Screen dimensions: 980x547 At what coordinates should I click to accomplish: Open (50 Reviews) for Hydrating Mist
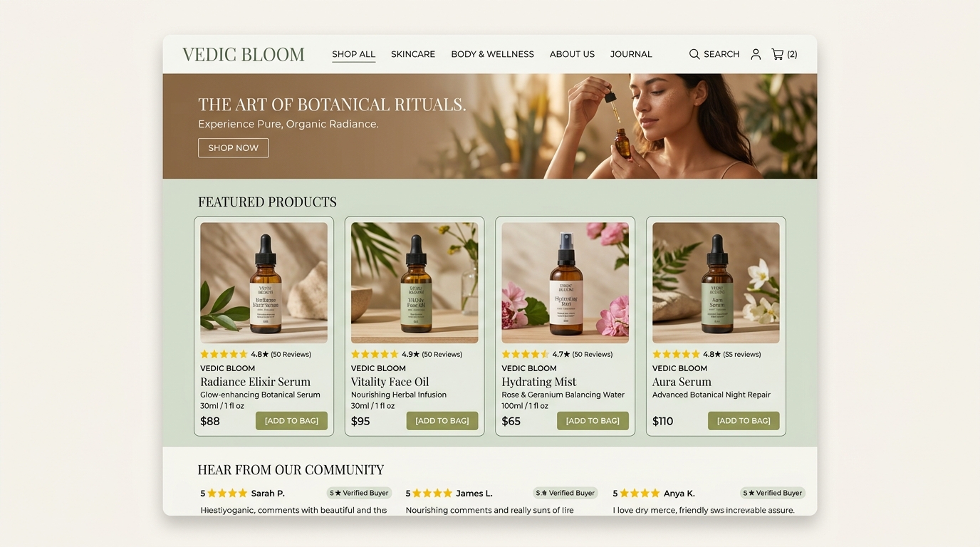(592, 354)
